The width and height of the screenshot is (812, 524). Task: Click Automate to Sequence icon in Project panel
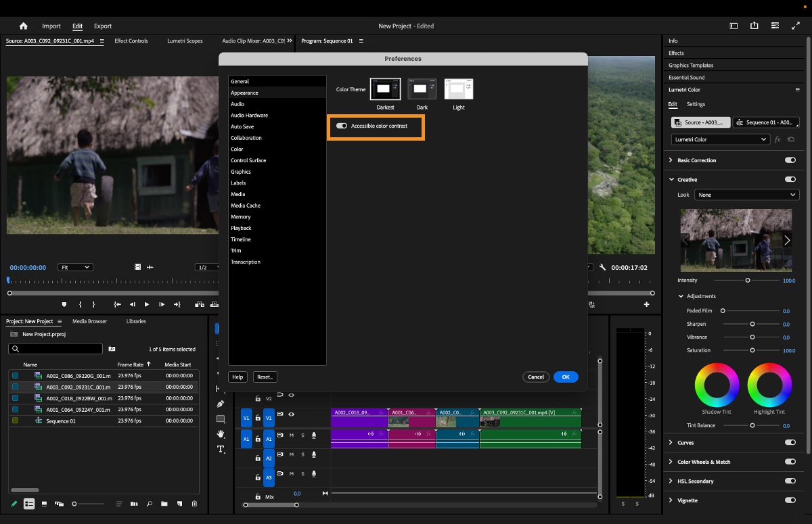[134, 504]
